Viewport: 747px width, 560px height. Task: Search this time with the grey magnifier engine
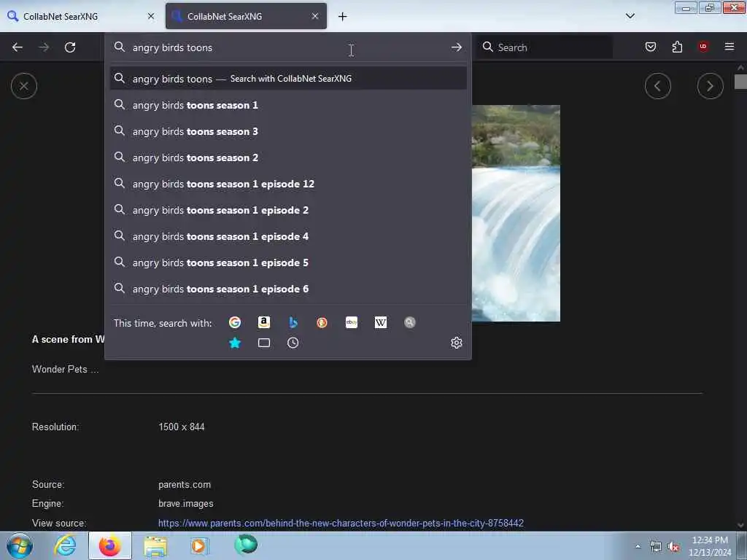pyautogui.click(x=410, y=322)
